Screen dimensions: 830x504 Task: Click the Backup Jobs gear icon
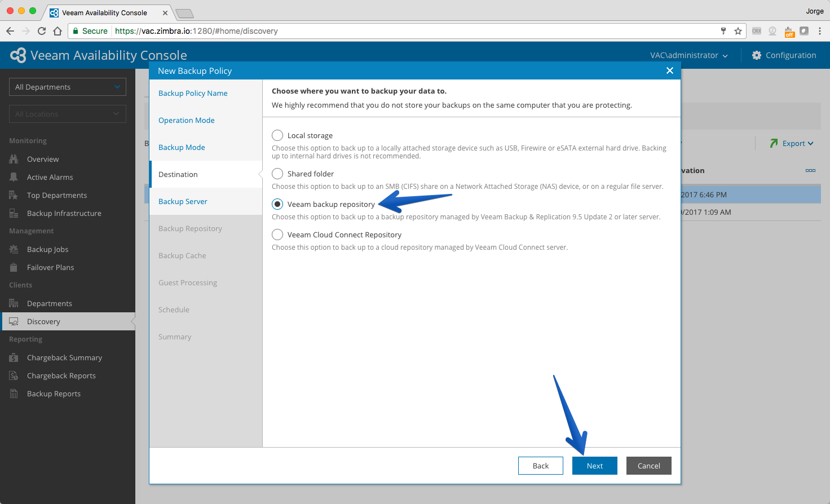[x=14, y=249]
